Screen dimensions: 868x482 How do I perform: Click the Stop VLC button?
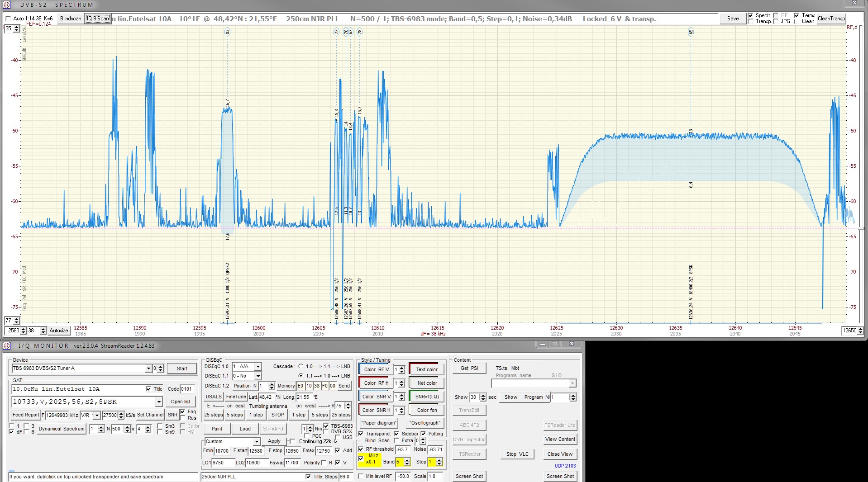coord(517,454)
